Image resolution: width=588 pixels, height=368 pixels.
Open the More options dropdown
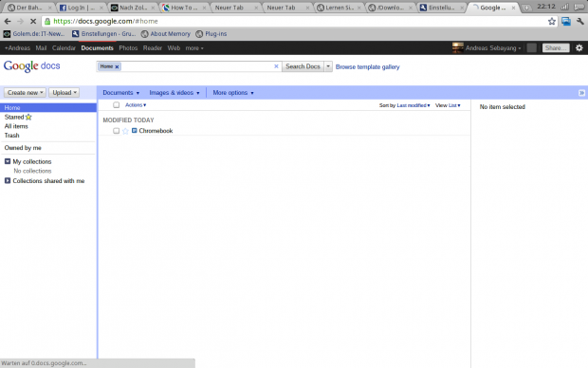click(233, 93)
